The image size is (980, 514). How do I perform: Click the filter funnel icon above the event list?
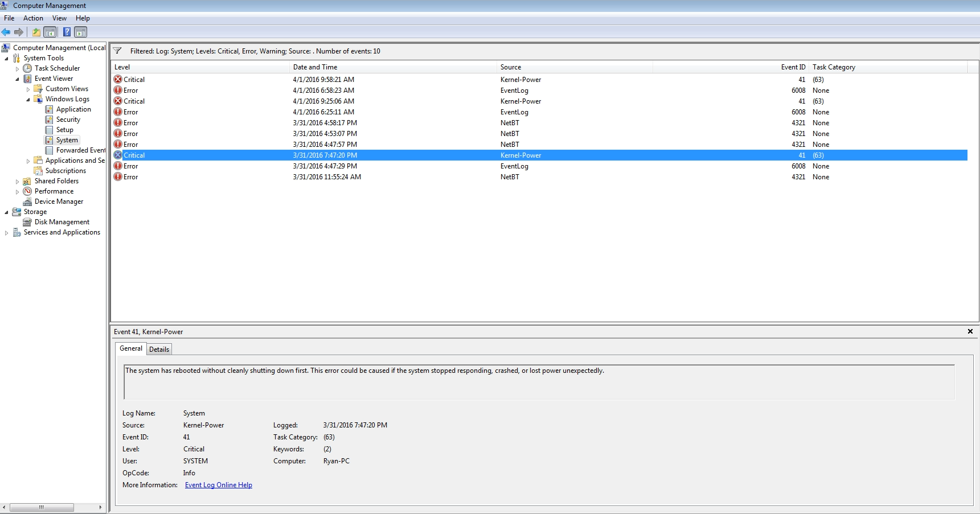pyautogui.click(x=117, y=51)
